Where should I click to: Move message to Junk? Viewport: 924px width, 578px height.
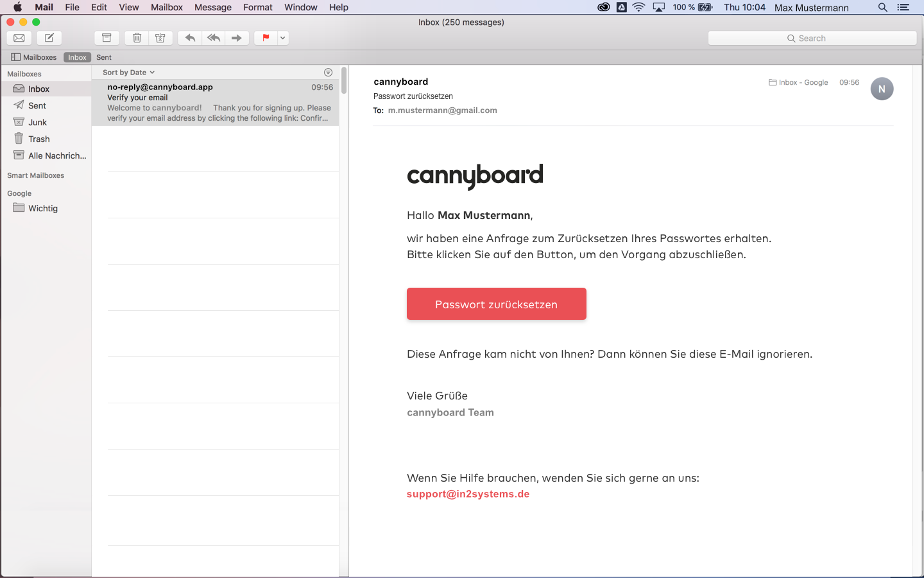point(160,38)
